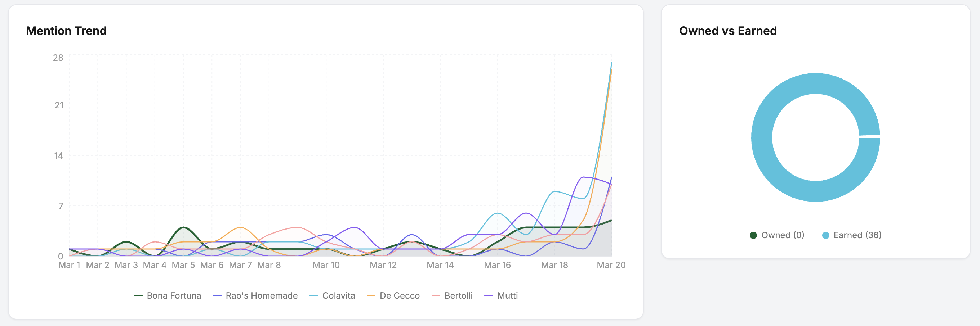Click the Mar 16 axis label
Image resolution: width=980 pixels, height=326 pixels.
tap(497, 265)
